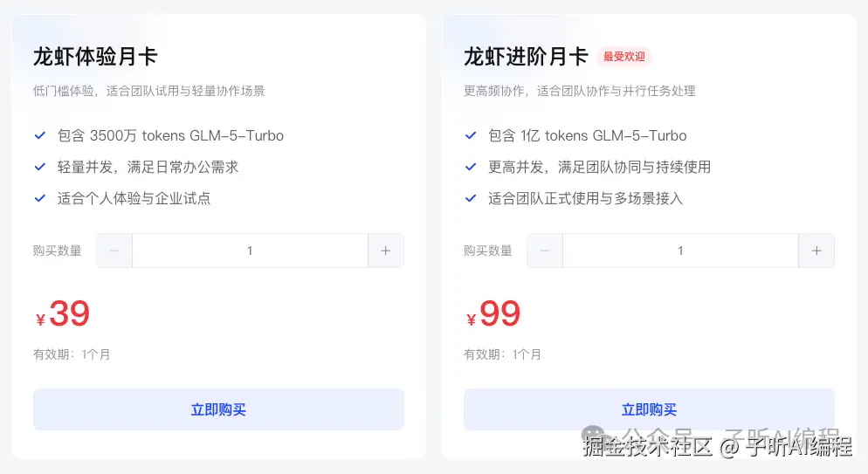Click the checkmark beside 适合团队正式使用与多场景接入
Screen dimensions: 868x474
coord(471,198)
